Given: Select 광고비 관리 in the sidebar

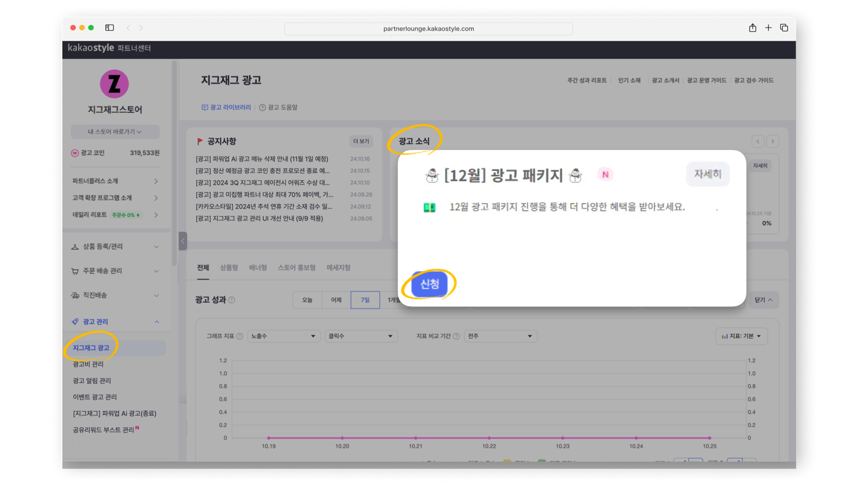Looking at the screenshot, I should 88,364.
